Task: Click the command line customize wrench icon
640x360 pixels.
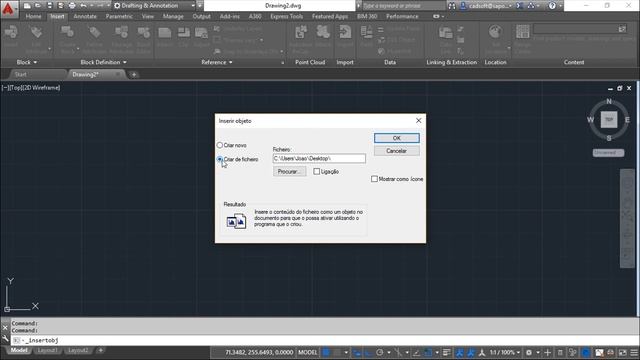Action: pyautogui.click(x=5, y=338)
